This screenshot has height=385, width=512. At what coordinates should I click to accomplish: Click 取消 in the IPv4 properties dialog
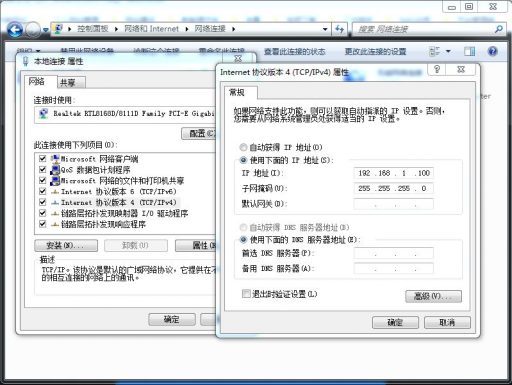click(447, 323)
